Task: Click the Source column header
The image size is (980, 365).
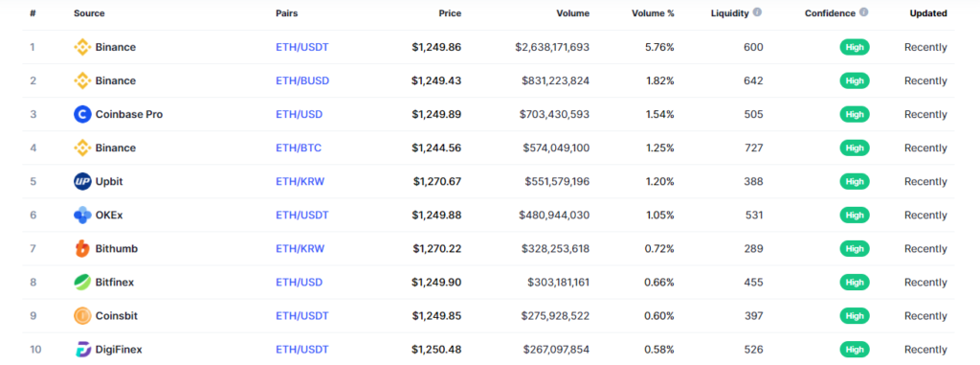Action: [89, 13]
